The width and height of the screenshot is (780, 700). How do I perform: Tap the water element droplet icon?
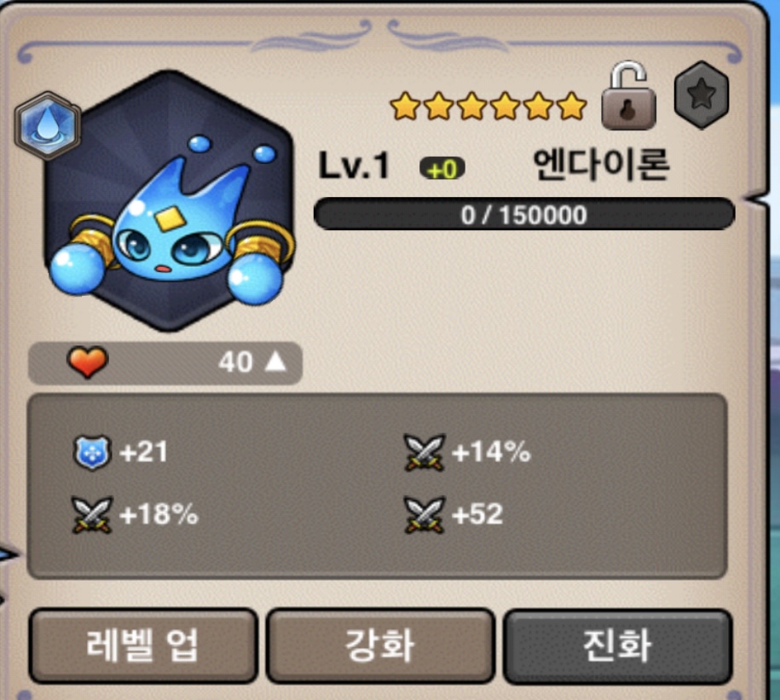point(48,126)
